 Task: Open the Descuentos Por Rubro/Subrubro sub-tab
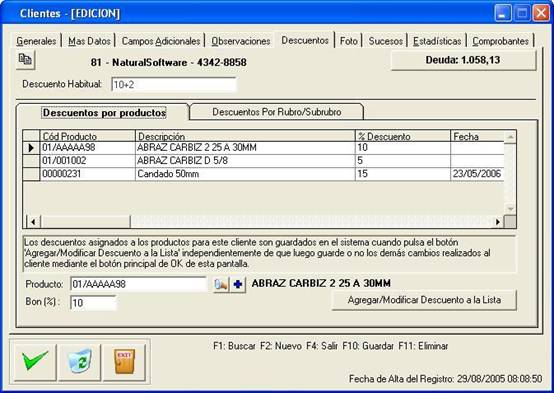(x=277, y=112)
